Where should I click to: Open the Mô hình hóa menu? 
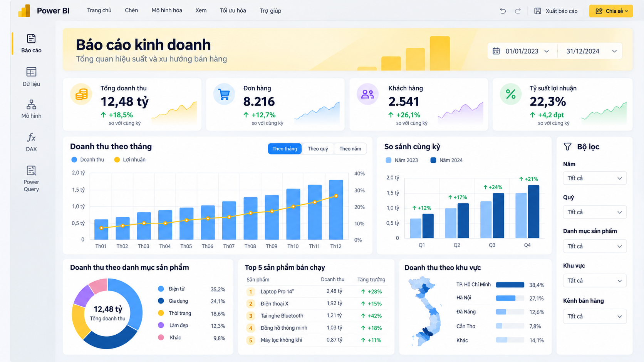pos(167,10)
